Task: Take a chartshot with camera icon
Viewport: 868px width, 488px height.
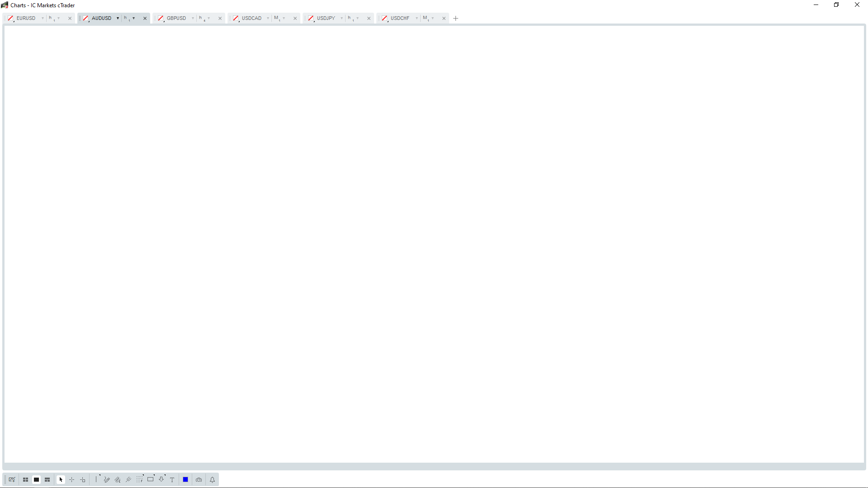Action: 199,480
